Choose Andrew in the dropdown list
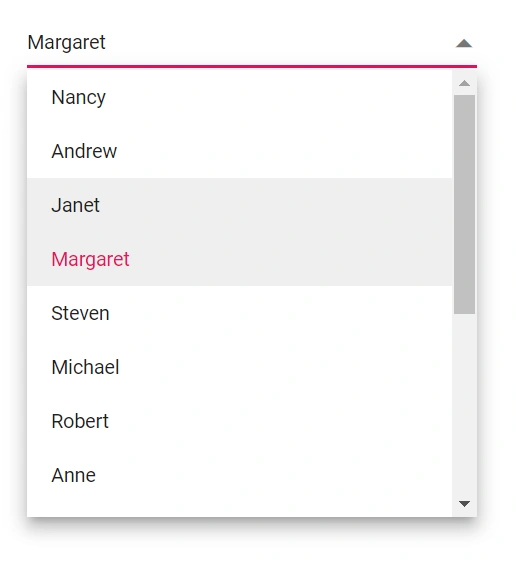Image resolution: width=516 pixels, height=567 pixels. pyautogui.click(x=239, y=151)
